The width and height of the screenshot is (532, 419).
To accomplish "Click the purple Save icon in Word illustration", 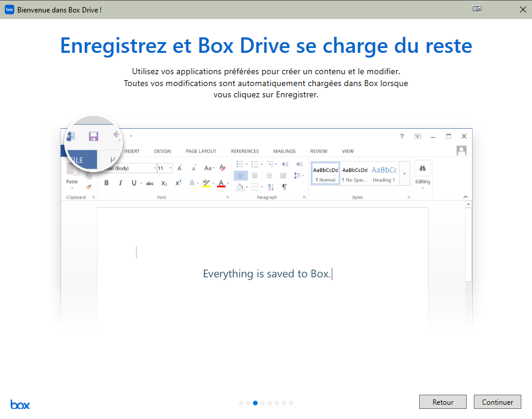I will (93, 137).
